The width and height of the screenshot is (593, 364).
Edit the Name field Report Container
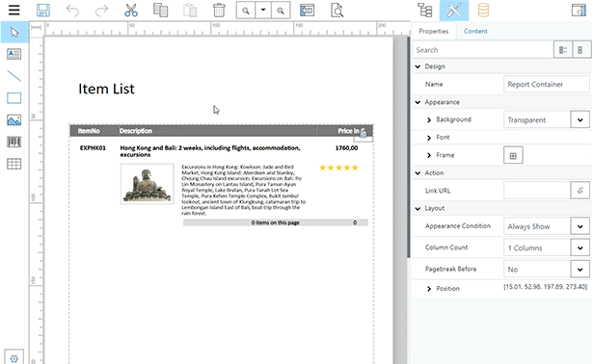pyautogui.click(x=547, y=84)
